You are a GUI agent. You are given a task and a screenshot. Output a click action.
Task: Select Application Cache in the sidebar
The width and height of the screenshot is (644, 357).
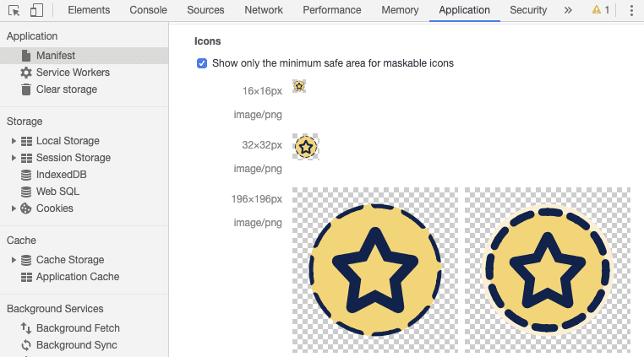(77, 277)
